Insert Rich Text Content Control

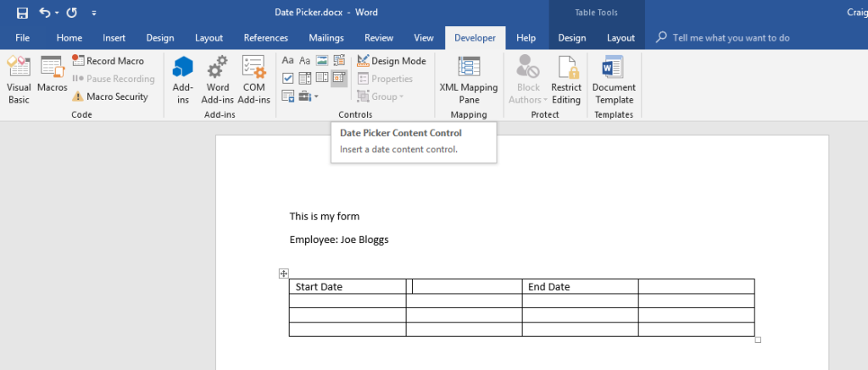point(288,61)
